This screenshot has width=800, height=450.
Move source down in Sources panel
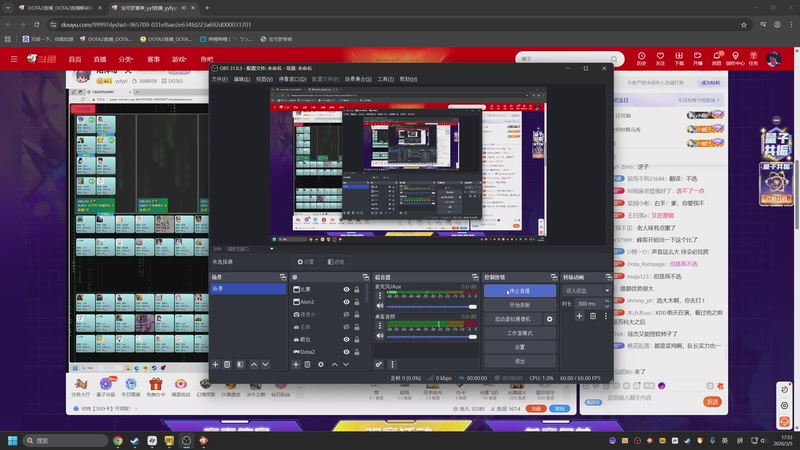pyautogui.click(x=346, y=364)
